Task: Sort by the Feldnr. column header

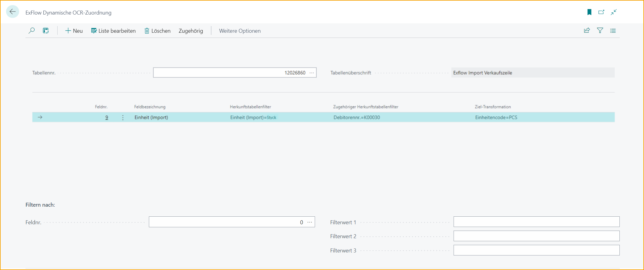Action: (101, 107)
